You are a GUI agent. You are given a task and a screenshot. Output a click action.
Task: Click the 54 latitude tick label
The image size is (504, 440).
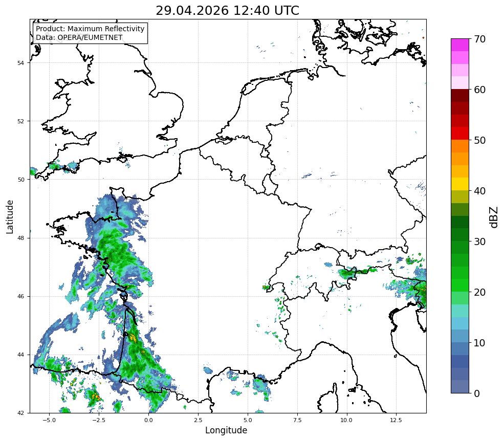tap(20, 62)
